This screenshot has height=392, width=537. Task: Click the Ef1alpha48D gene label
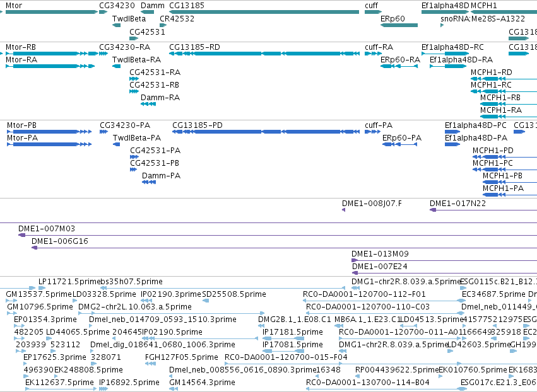pyautogui.click(x=446, y=6)
